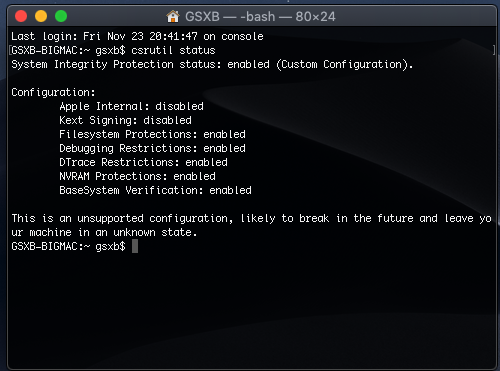Click the 'Apple Internal: disabled' line
The image size is (500, 371).
(x=131, y=106)
